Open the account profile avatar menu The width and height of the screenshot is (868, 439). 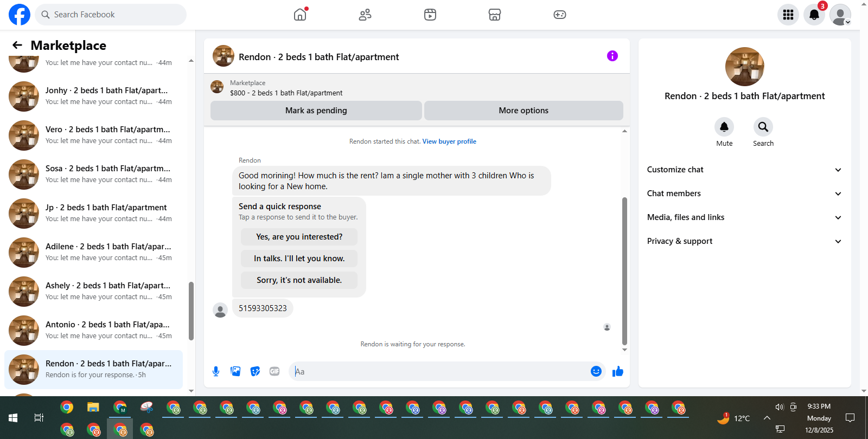[840, 15]
